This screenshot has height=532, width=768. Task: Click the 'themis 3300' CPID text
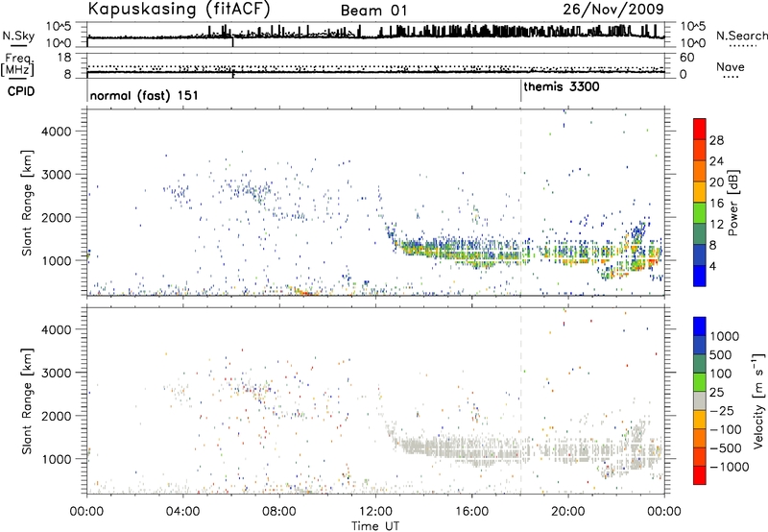[x=562, y=87]
